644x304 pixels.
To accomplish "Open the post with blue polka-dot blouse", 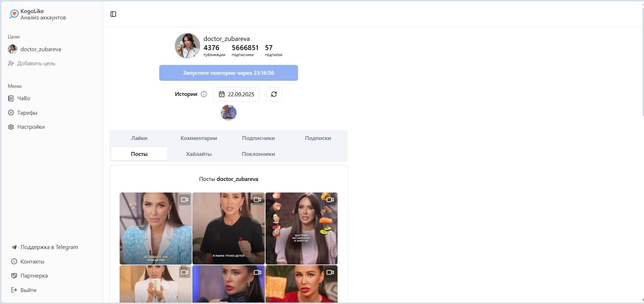I will pyautogui.click(x=156, y=229).
